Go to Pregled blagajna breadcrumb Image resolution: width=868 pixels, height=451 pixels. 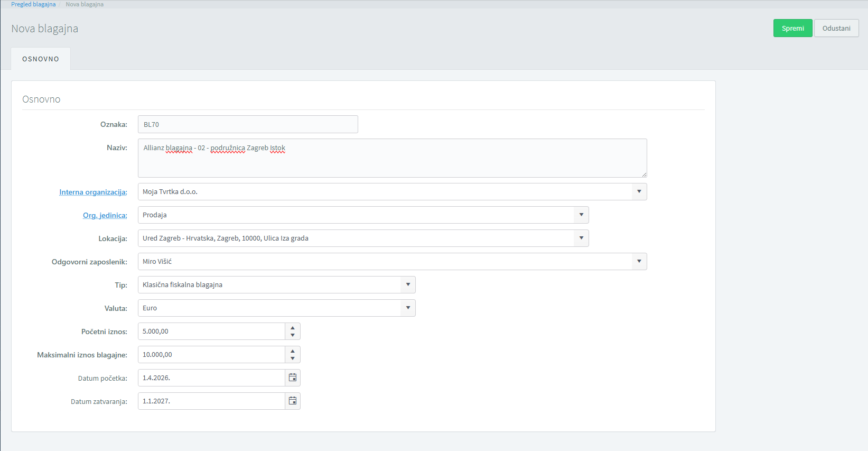[x=33, y=4]
